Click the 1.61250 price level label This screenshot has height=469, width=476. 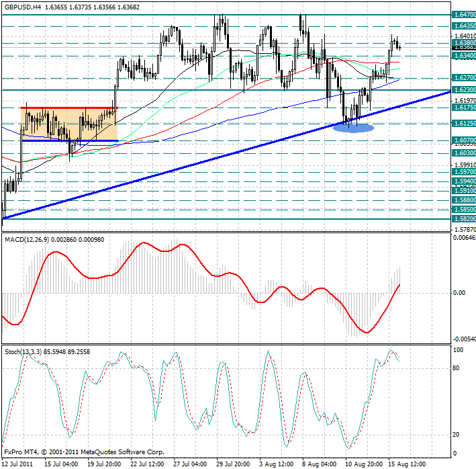[464, 124]
